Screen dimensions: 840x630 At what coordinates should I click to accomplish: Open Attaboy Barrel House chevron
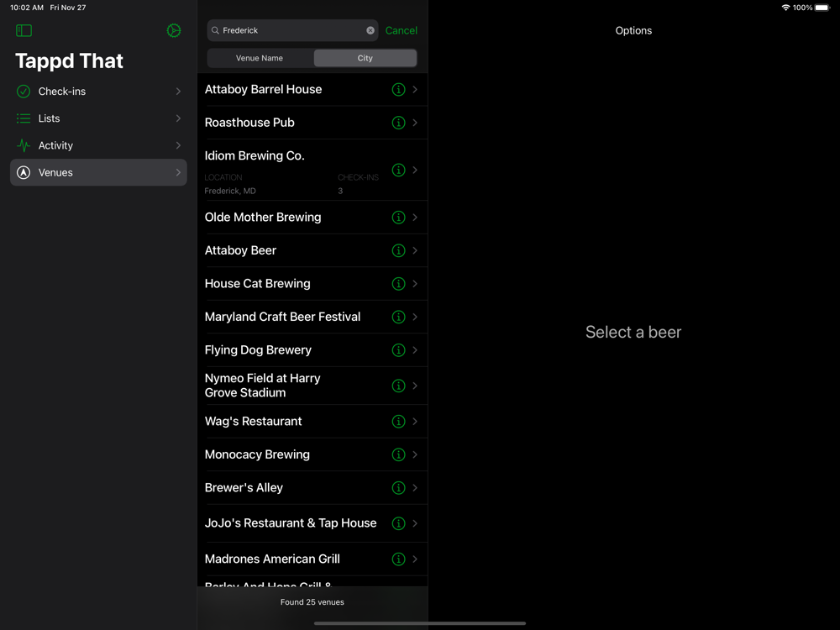pyautogui.click(x=415, y=90)
